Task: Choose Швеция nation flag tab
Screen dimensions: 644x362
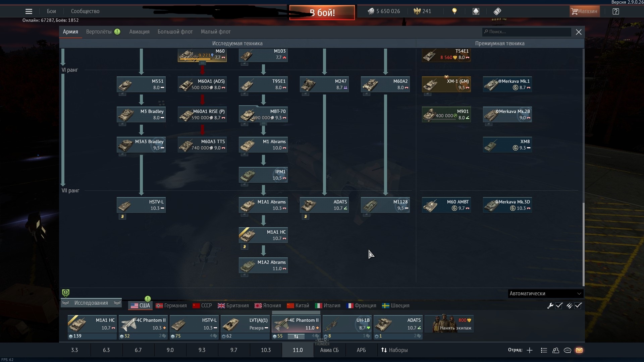Action: click(x=396, y=306)
